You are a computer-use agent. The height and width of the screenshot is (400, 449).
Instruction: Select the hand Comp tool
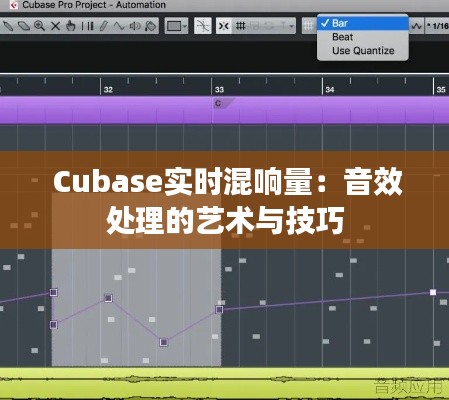coord(70,26)
